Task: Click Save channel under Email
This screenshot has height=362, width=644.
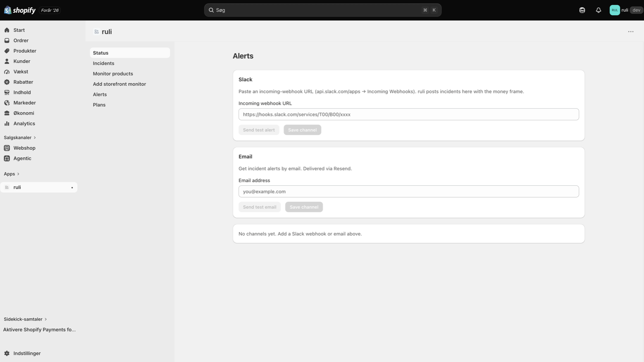Action: [x=304, y=207]
